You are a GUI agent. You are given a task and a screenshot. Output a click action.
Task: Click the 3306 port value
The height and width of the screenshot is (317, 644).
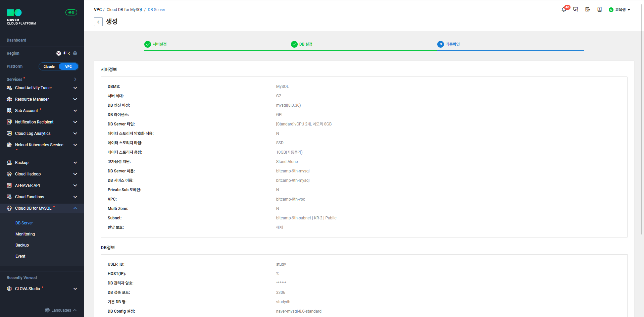click(x=281, y=293)
